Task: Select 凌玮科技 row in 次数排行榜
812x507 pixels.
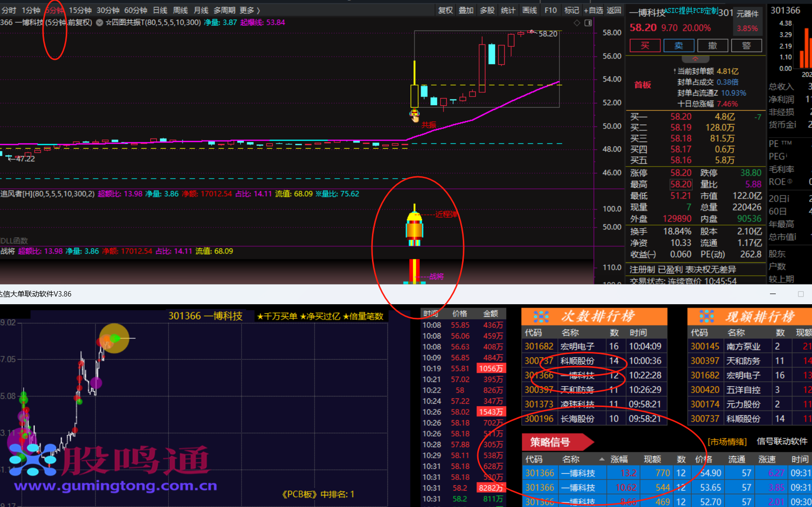Action: [594, 404]
